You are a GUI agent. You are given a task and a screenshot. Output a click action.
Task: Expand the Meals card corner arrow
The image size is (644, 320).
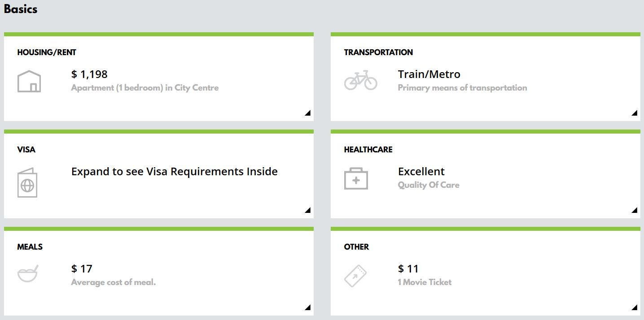(x=307, y=307)
